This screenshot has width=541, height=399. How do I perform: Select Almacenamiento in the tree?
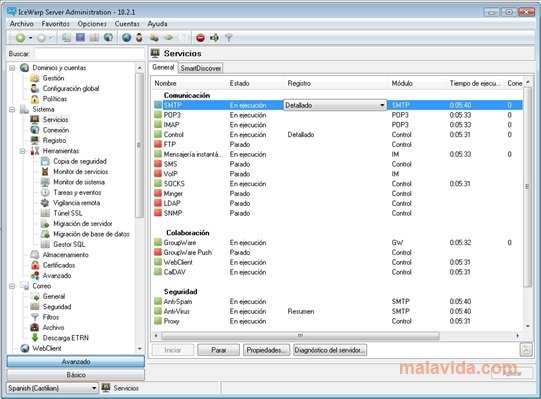tap(66, 255)
